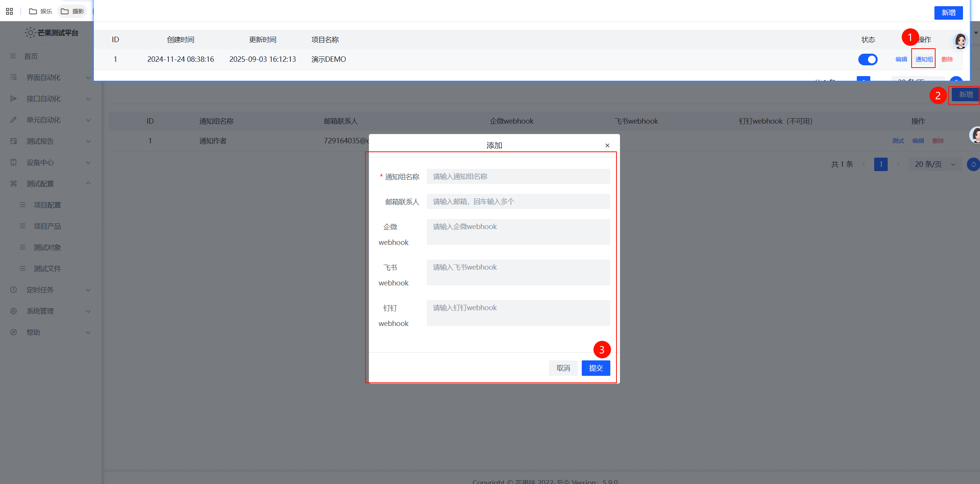Click the blue 提交 button
The width and height of the screenshot is (980, 484).
(596, 368)
